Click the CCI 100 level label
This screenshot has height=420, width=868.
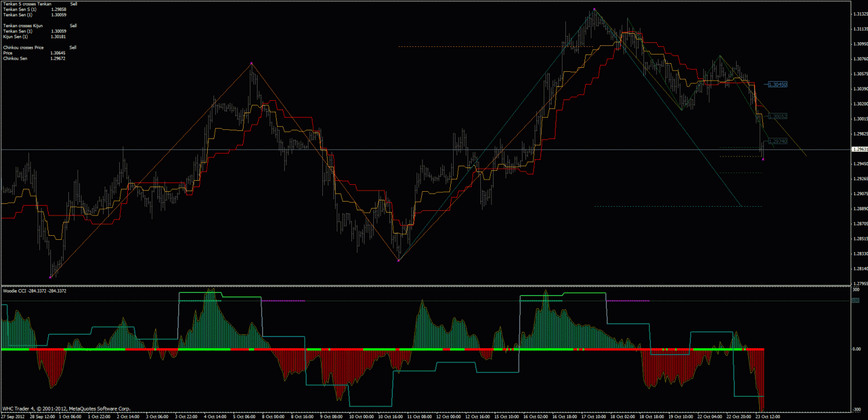tap(855, 300)
